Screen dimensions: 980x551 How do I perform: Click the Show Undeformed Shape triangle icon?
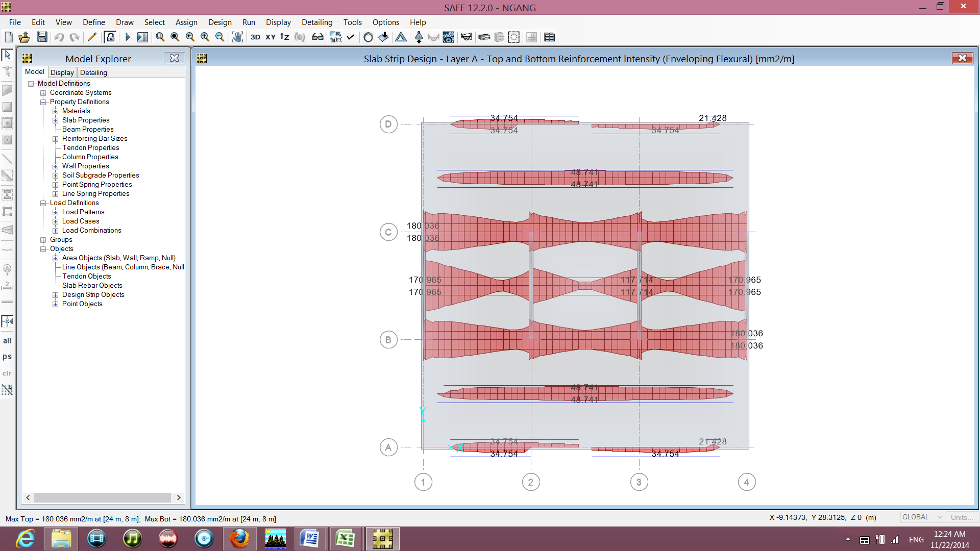[x=401, y=37]
